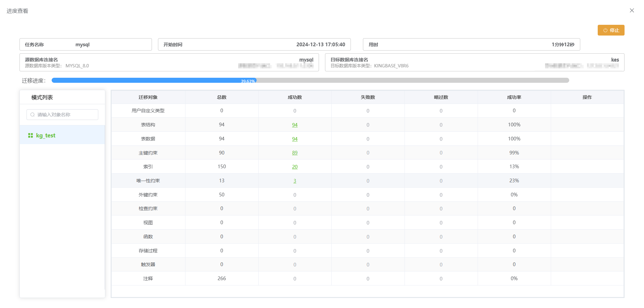Click the 模式列表 panel header
Screen dimensions: 644x308
pos(42,98)
